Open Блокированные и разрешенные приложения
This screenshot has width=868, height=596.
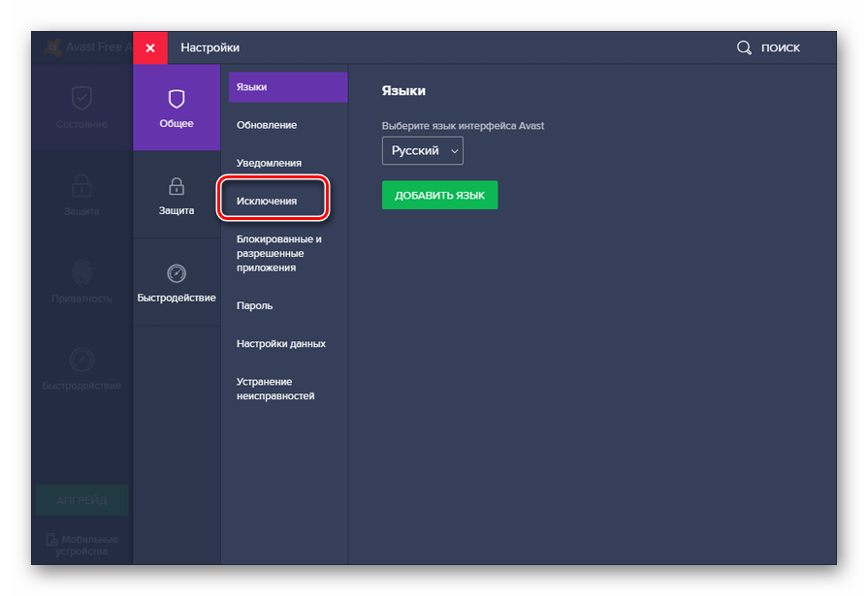[279, 253]
